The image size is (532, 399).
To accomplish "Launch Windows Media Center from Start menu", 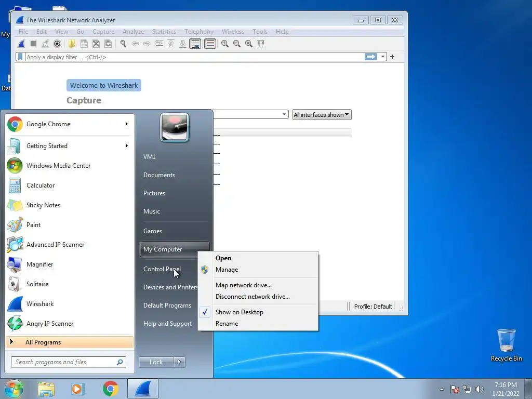I will pyautogui.click(x=70, y=166).
